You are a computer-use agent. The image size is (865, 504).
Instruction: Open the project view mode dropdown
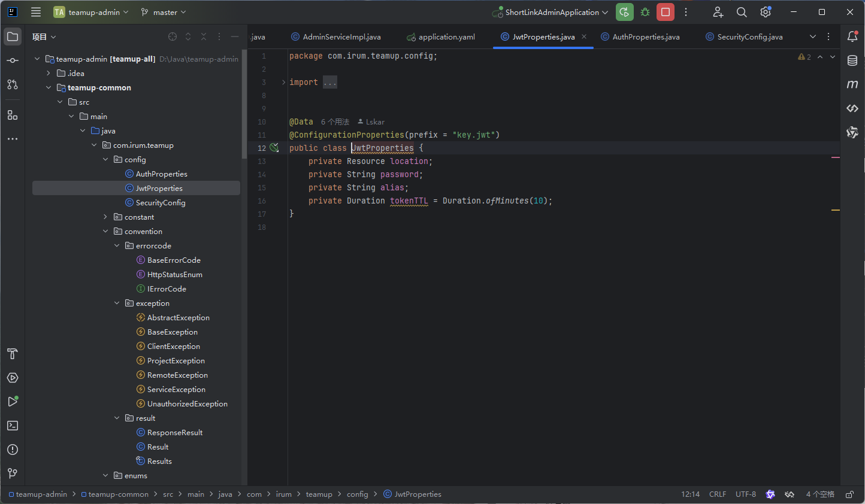click(x=44, y=37)
